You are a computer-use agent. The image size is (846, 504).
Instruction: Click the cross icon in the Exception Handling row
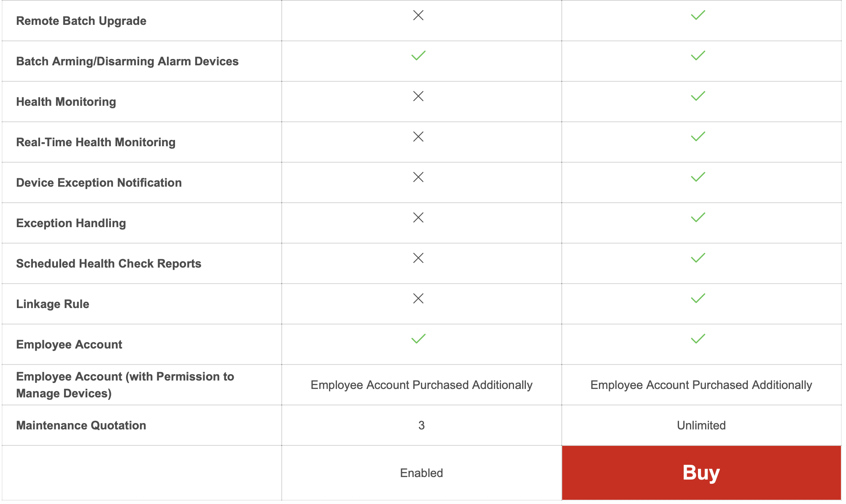418,218
